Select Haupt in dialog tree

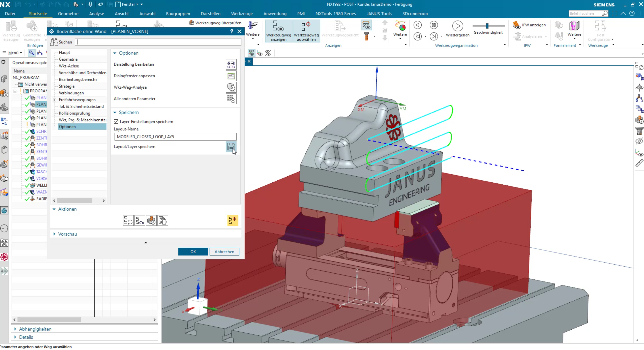pos(65,53)
